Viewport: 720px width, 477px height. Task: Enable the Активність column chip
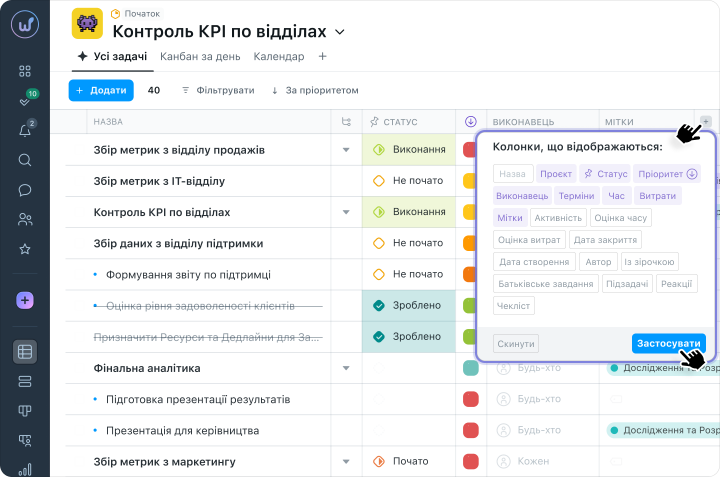[558, 218]
